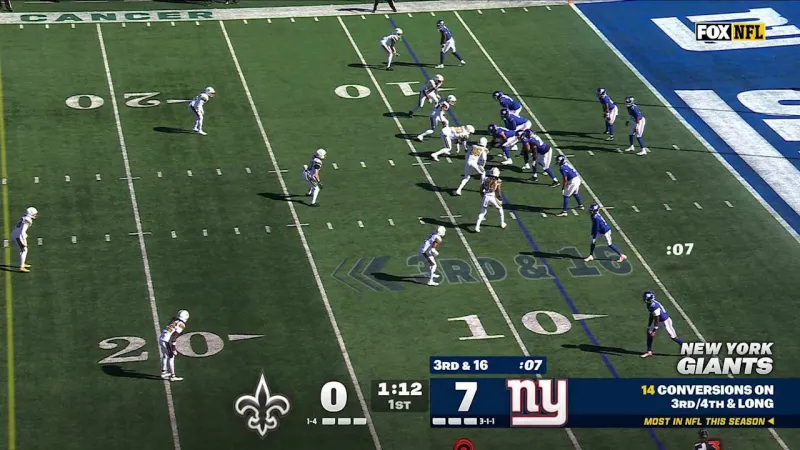Click the game clock "1:12"

[399, 389]
